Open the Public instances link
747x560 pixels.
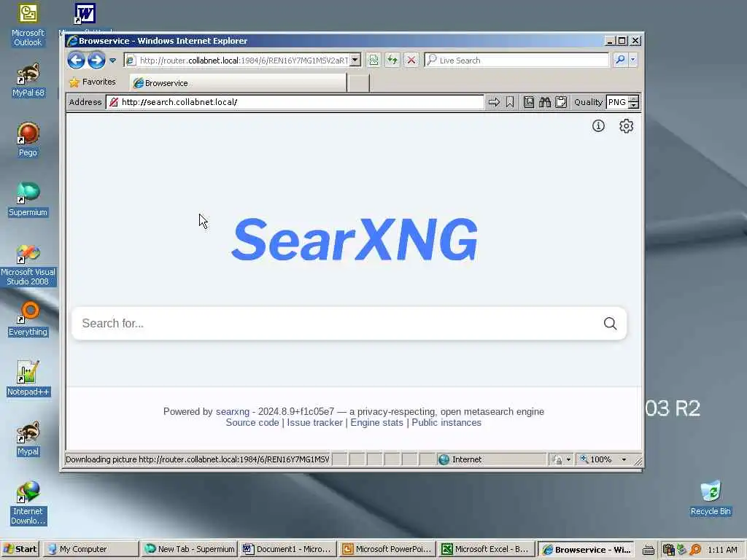tap(446, 423)
